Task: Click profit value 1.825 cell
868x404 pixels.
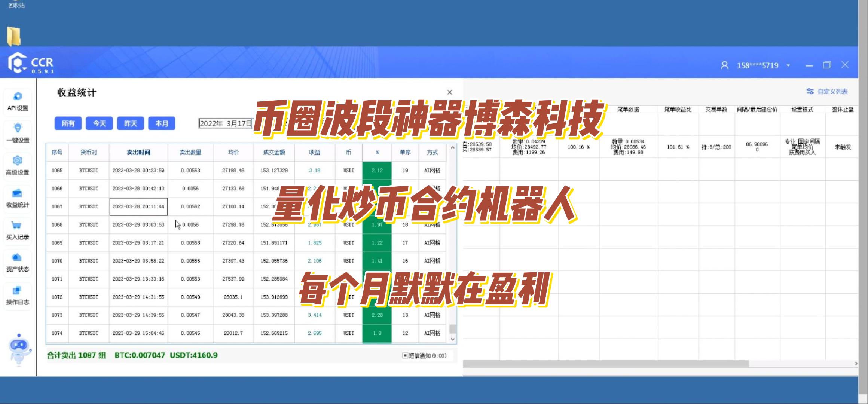Action: pyautogui.click(x=315, y=243)
